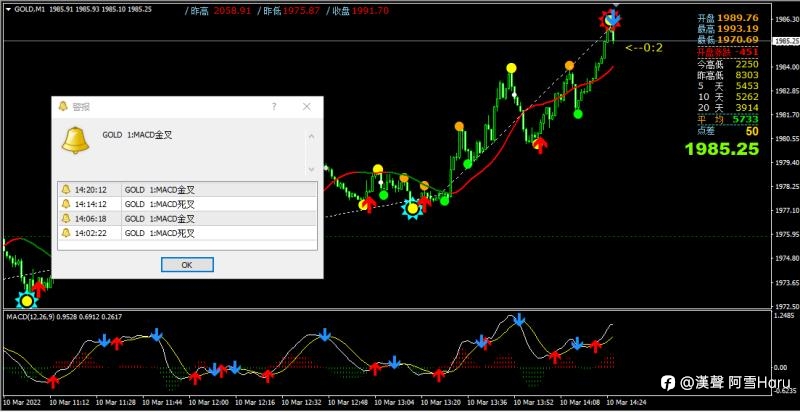Click the yellow <--0:2 chart label
Screen dimensions: 800x412
pyautogui.click(x=644, y=48)
